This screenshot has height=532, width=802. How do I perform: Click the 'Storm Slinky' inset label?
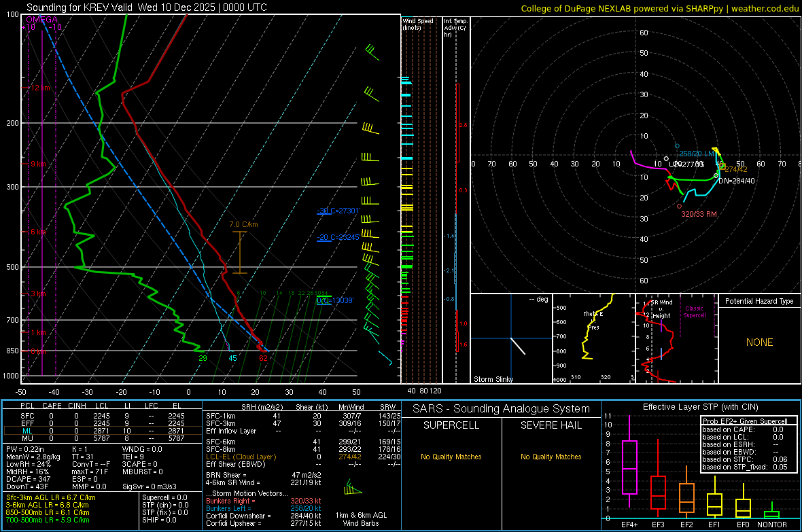493,379
